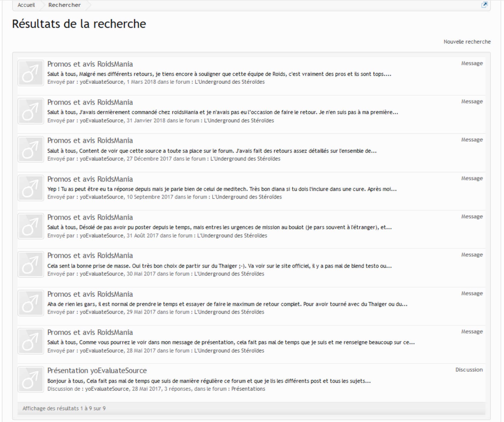This screenshot has width=504, height=422.
Task: Click the avatar beside the 31 Août 2017 post
Action: coord(31,226)
